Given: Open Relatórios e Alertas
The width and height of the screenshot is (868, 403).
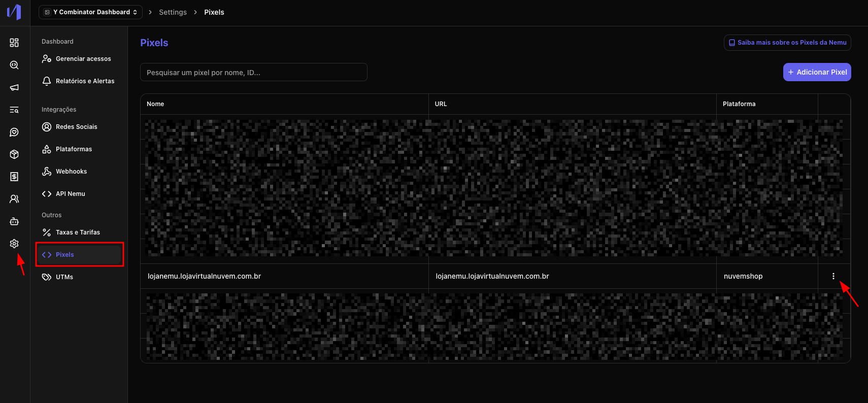Looking at the screenshot, I should pyautogui.click(x=79, y=81).
